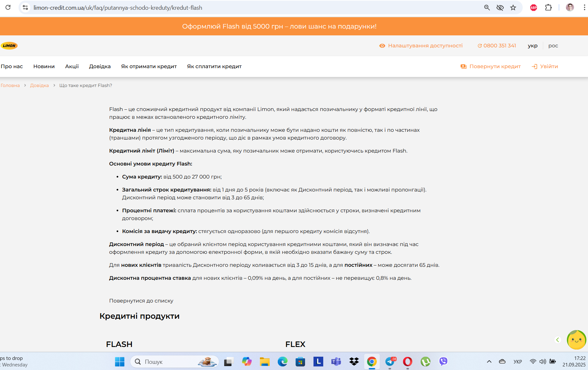Switch site language to укр
This screenshot has width=588, height=370.
532,46
